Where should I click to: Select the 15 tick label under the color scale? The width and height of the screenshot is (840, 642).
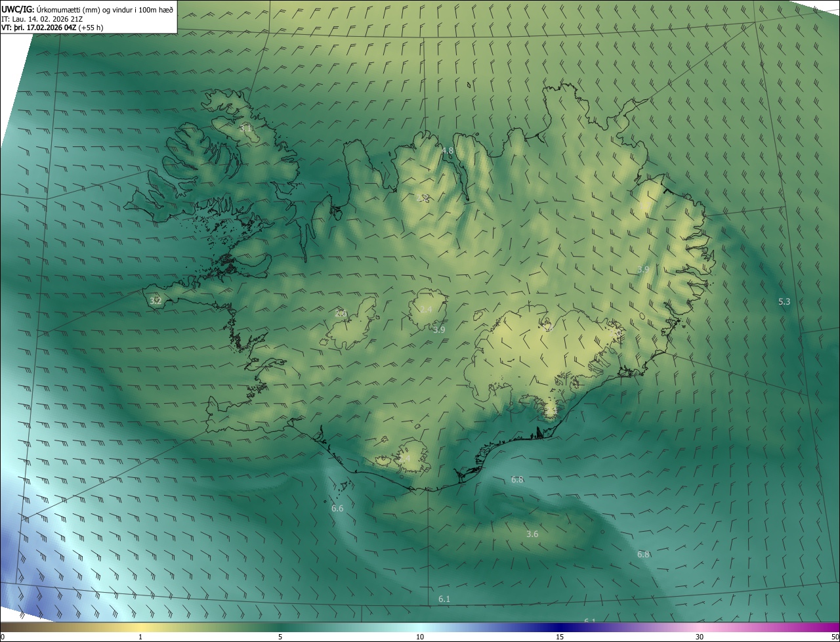560,637
